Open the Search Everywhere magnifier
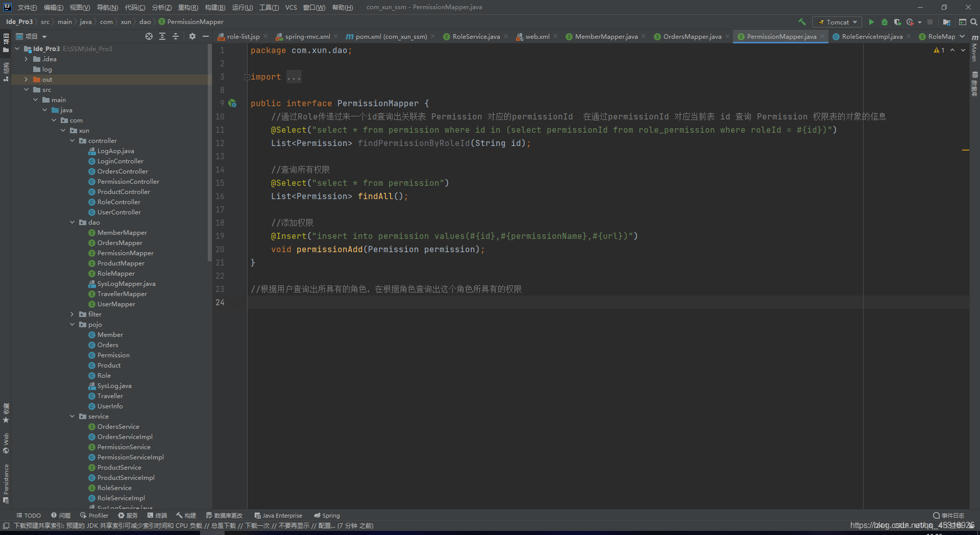This screenshot has height=535, width=980. coord(974,22)
